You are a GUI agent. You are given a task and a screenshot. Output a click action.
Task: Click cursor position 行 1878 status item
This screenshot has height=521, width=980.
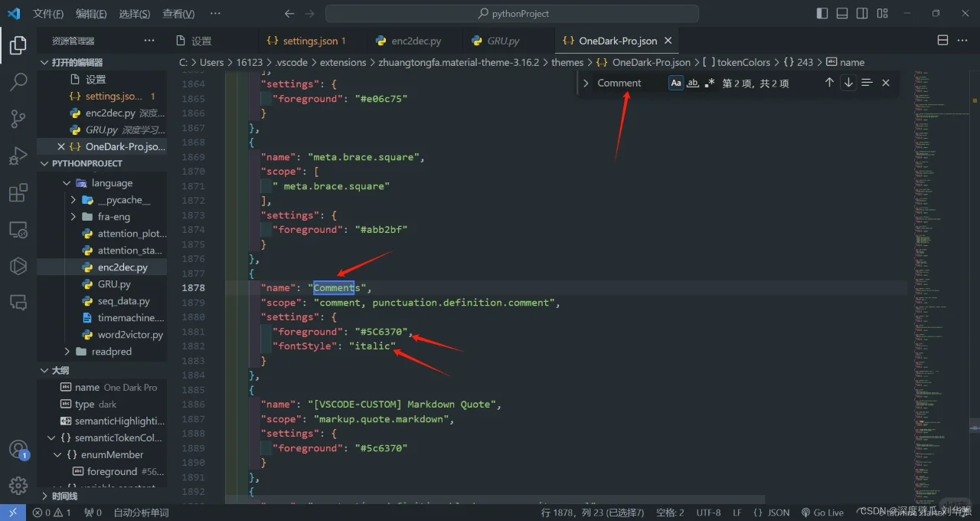(593, 513)
